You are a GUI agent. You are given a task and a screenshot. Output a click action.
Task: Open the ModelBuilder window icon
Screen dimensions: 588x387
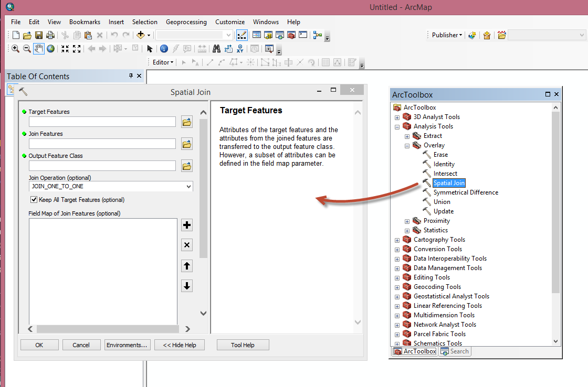pos(318,35)
